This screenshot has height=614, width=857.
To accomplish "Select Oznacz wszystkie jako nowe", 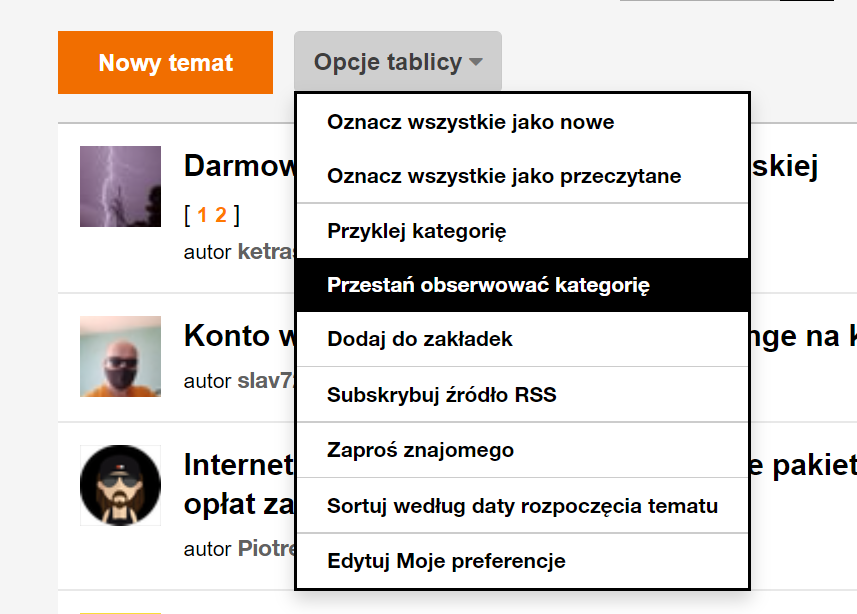I will pos(470,123).
